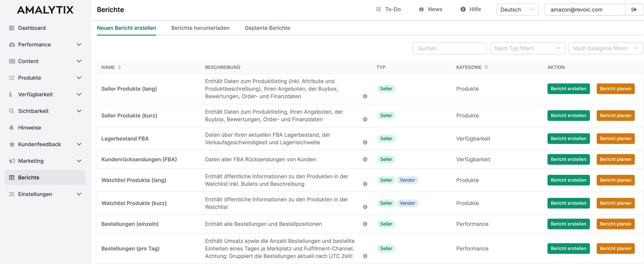Click info icon for Bestellungen (pro Tag)
The height and width of the screenshot is (264, 644).
(365, 256)
